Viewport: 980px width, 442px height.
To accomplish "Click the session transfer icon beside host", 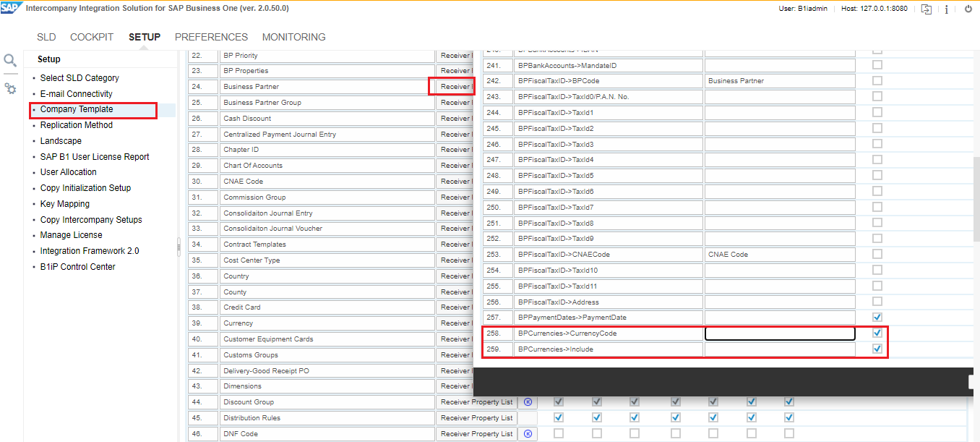I will click(x=927, y=9).
